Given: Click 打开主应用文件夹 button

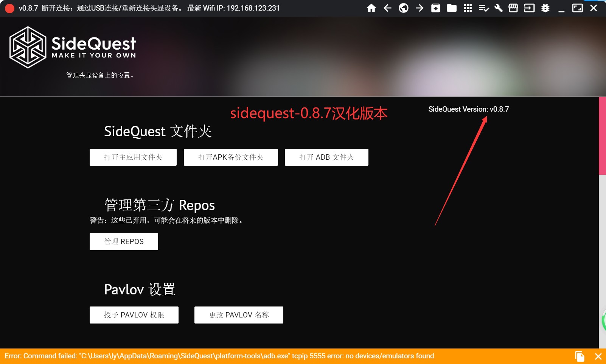Looking at the screenshot, I should tap(133, 157).
